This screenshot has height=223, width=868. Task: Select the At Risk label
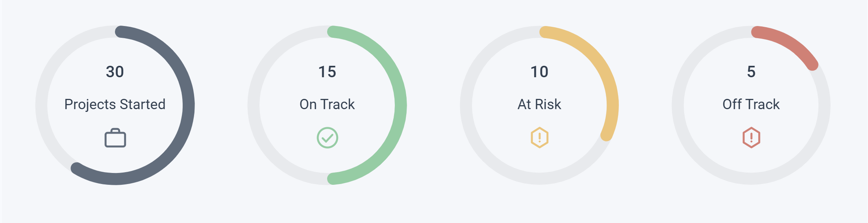pyautogui.click(x=539, y=104)
